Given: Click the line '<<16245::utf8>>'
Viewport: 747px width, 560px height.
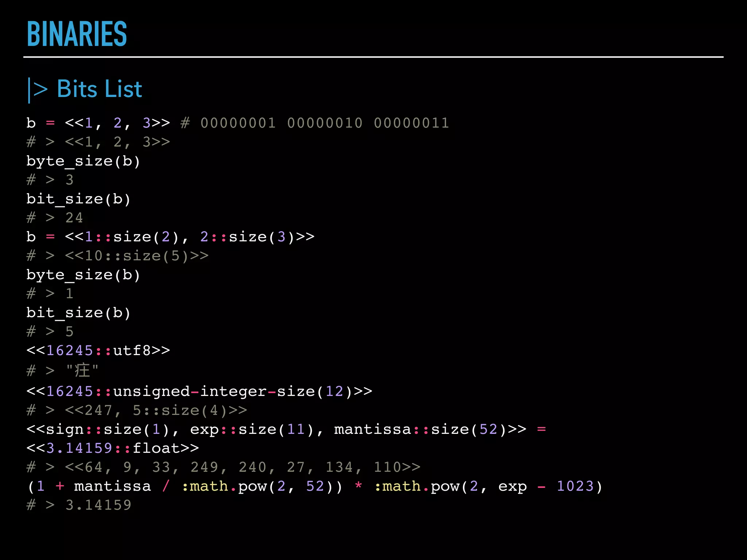Looking at the screenshot, I should [98, 350].
